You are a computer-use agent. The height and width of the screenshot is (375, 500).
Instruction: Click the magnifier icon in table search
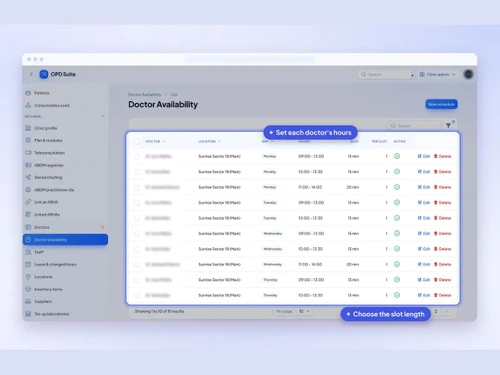(393, 126)
